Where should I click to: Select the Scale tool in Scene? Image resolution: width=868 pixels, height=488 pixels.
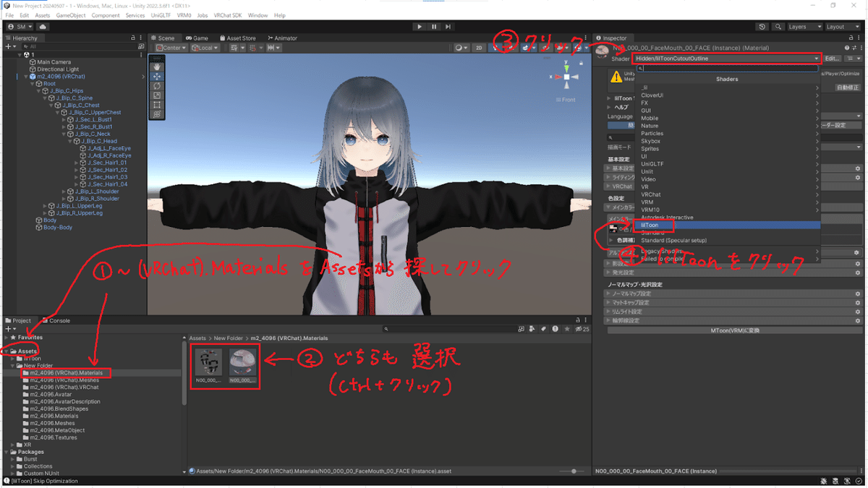tap(158, 95)
